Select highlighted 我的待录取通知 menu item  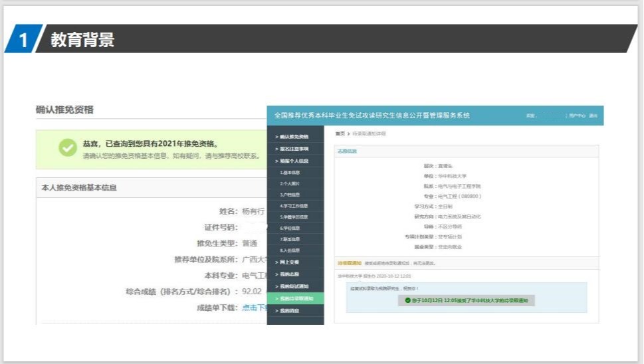295,298
